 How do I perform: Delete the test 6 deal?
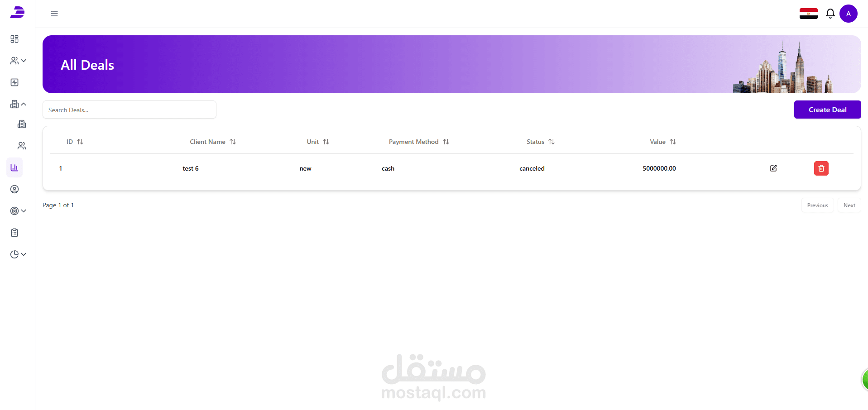click(x=821, y=168)
